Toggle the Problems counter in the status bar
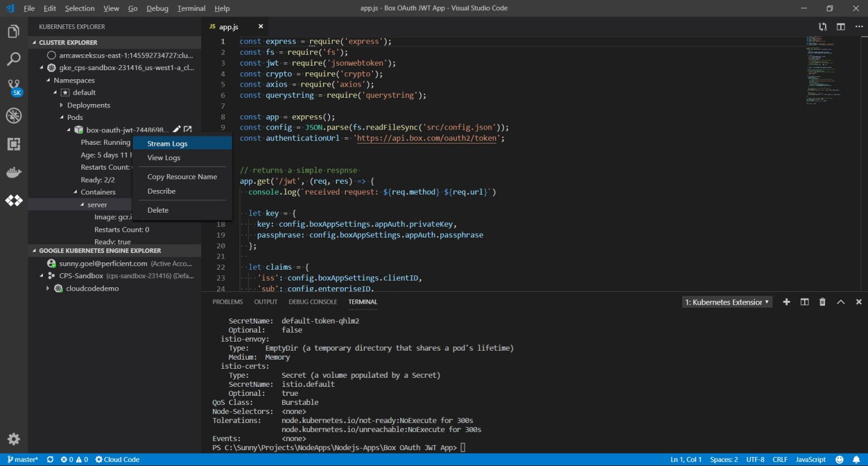The height and width of the screenshot is (466, 868). 74,459
